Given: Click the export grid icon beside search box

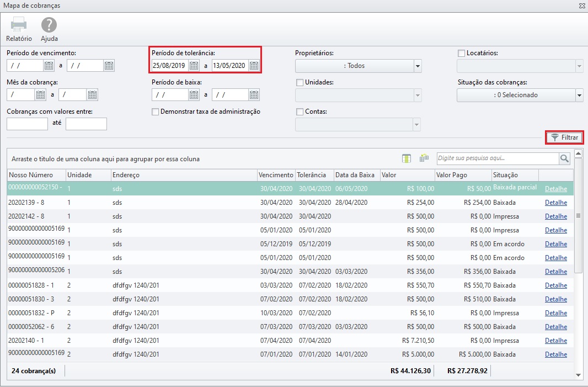Looking at the screenshot, I should tap(424, 158).
